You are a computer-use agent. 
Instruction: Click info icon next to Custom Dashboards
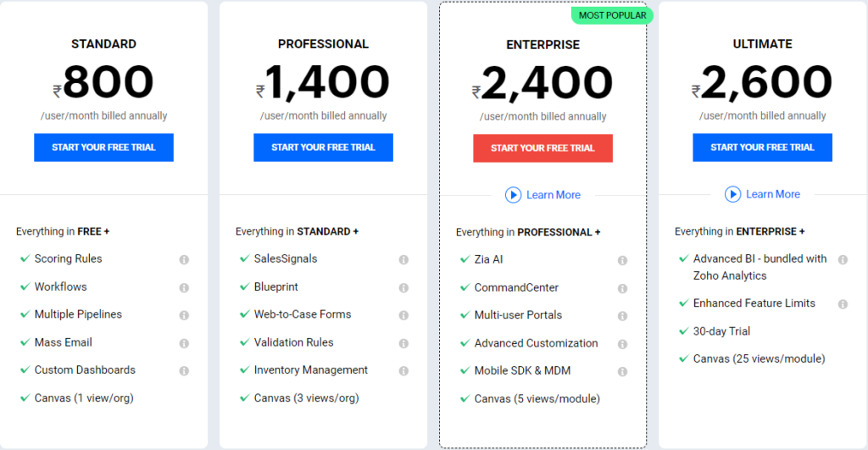point(184,371)
